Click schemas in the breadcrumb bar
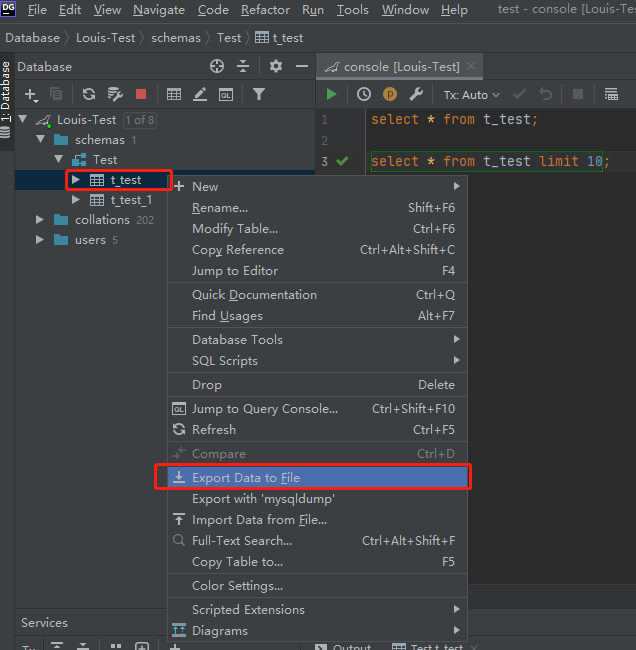 pos(176,38)
